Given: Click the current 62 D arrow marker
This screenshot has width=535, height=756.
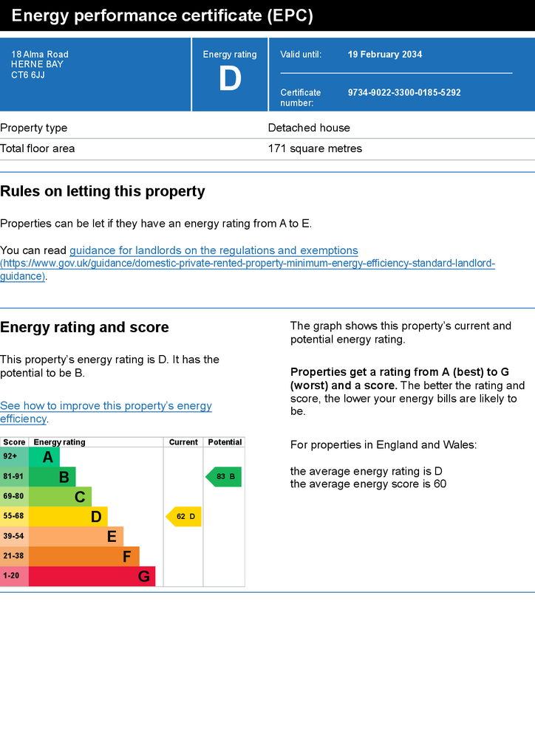Looking at the screenshot, I should click(184, 516).
